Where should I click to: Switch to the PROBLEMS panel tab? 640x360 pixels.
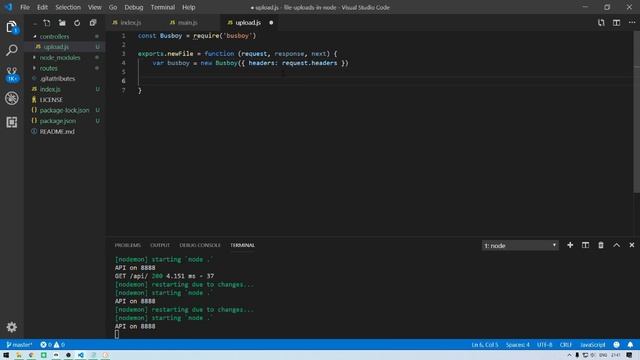coord(128,245)
